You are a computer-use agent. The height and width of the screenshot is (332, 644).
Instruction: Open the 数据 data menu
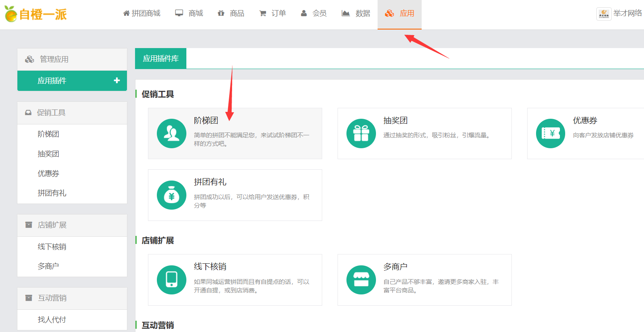[x=356, y=13]
